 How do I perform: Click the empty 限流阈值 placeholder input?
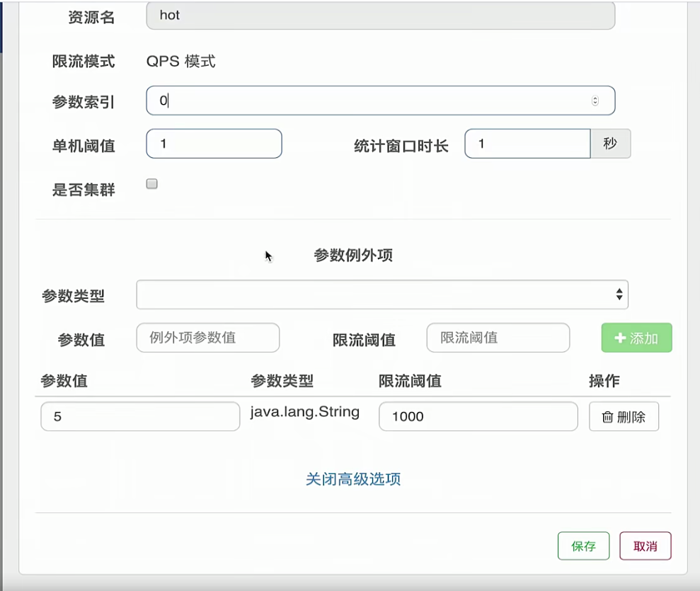[498, 338]
